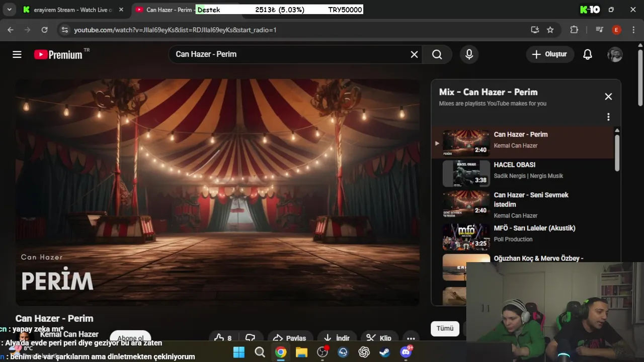The image size is (644, 362).
Task: Open Steam from the taskbar
Action: pos(385,352)
